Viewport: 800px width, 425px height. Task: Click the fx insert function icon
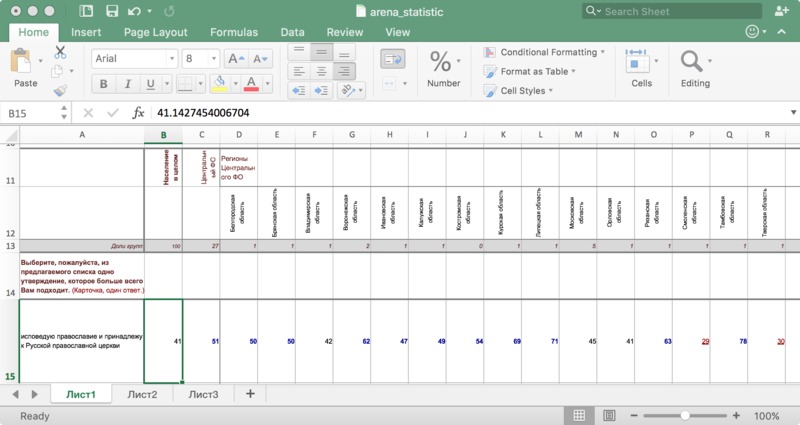138,113
